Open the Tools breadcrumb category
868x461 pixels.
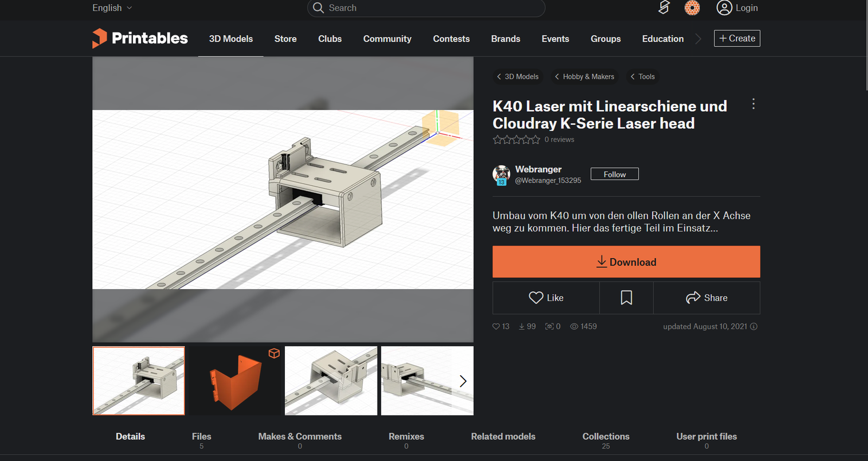point(643,76)
